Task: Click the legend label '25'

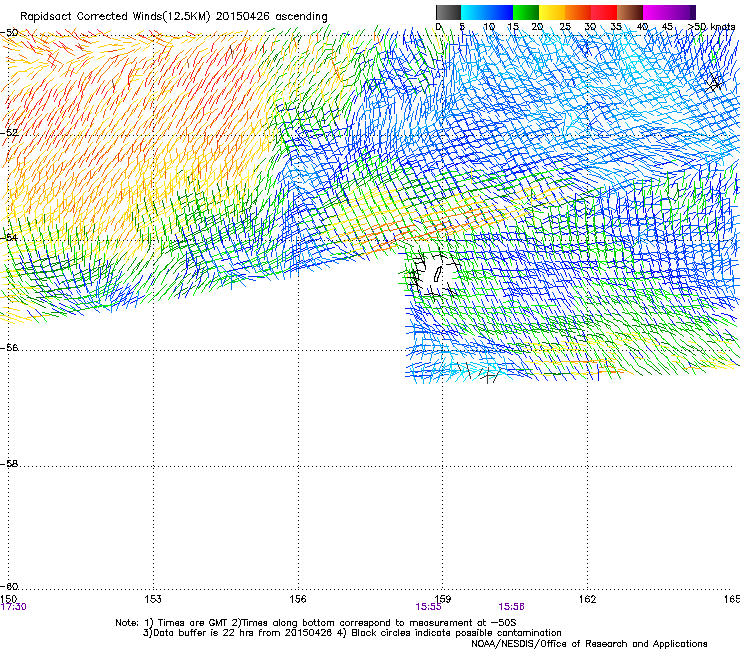Action: [564, 27]
